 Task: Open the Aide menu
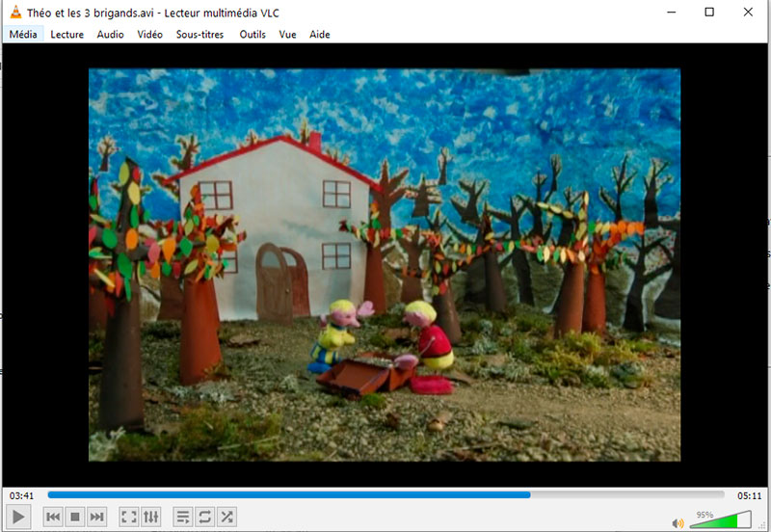pyautogui.click(x=320, y=35)
